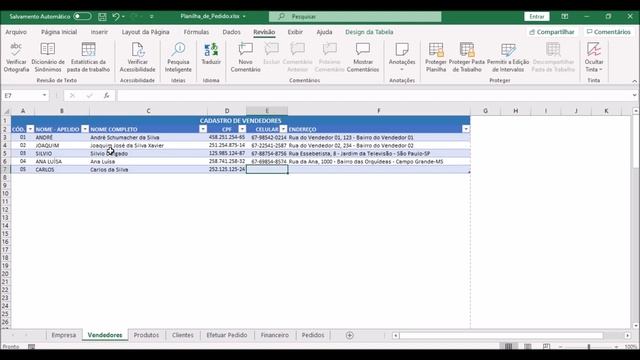This screenshot has width=640, height=360.
Task: Open the NOME - APELIDO filter dropdown
Action: (84, 129)
